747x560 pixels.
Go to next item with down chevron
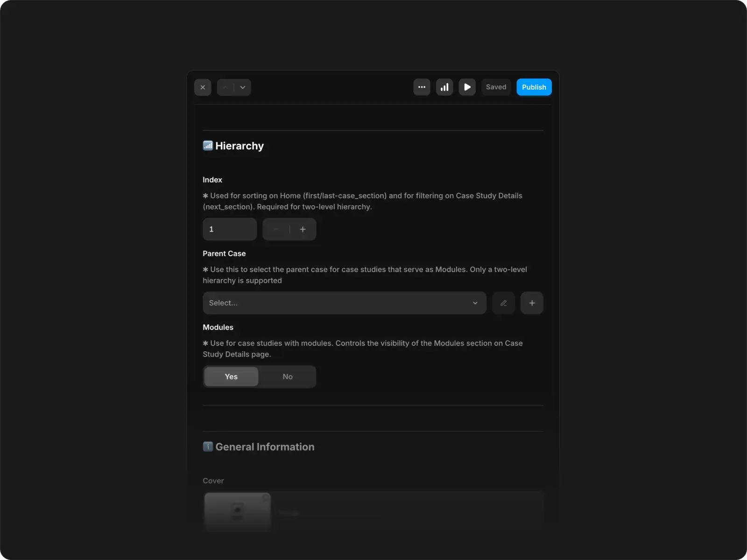[243, 87]
